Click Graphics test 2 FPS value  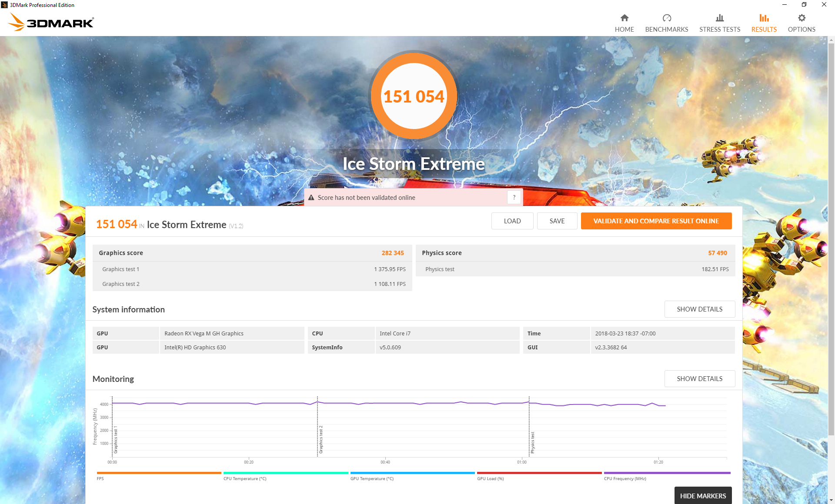[390, 284]
